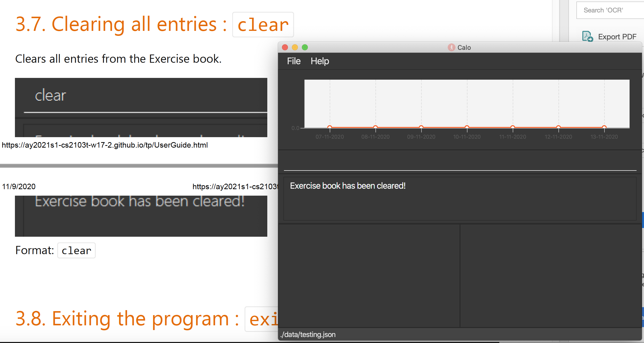Click the chart data point for 10-11-2020
Viewport: 644px width, 343px height.
(x=467, y=127)
